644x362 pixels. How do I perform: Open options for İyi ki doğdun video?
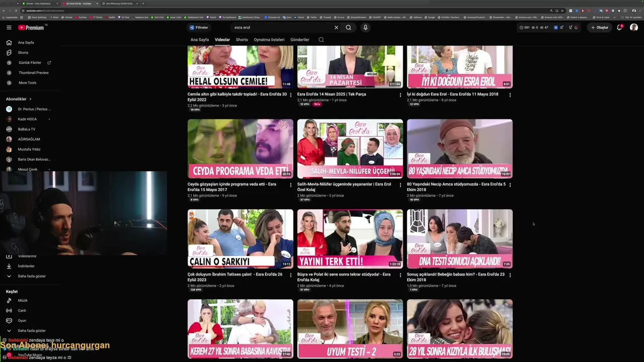pos(510,95)
